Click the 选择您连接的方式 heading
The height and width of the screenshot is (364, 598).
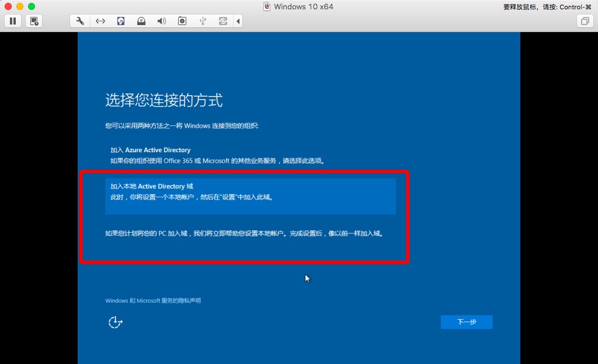click(164, 100)
